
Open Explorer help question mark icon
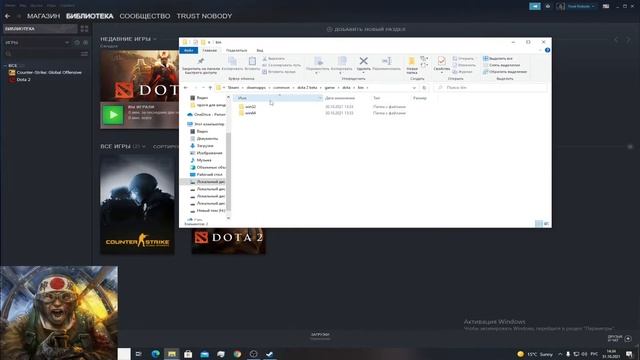pos(547,50)
